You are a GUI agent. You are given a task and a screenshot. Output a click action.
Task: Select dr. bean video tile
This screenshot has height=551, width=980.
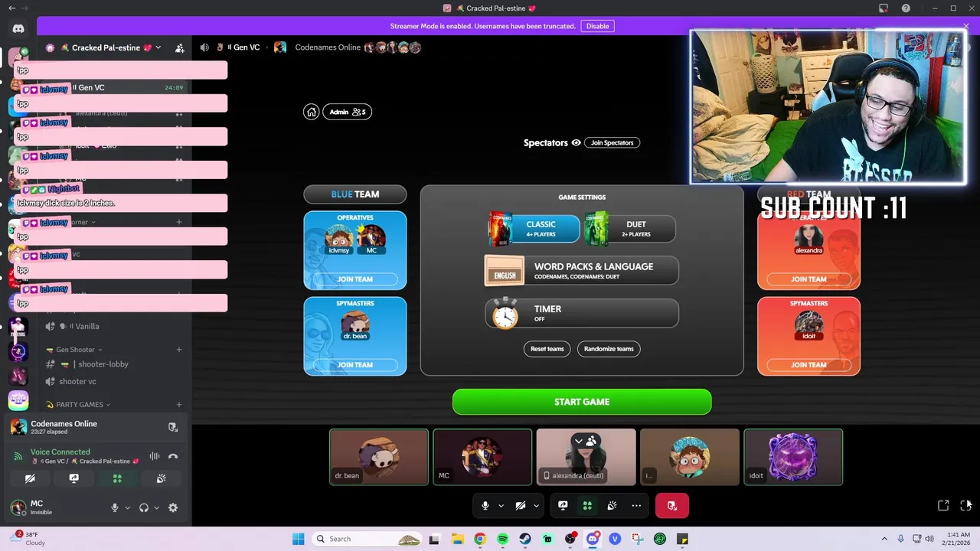pos(379,457)
